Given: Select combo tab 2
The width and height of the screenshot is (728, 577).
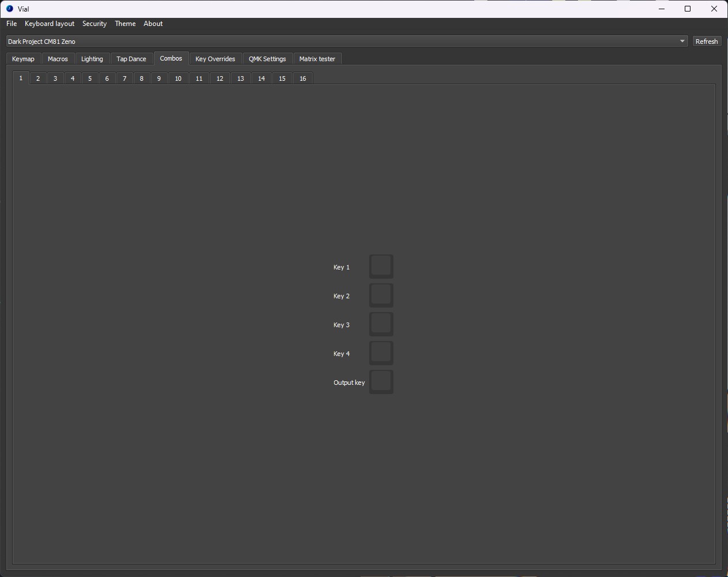Looking at the screenshot, I should tap(38, 78).
